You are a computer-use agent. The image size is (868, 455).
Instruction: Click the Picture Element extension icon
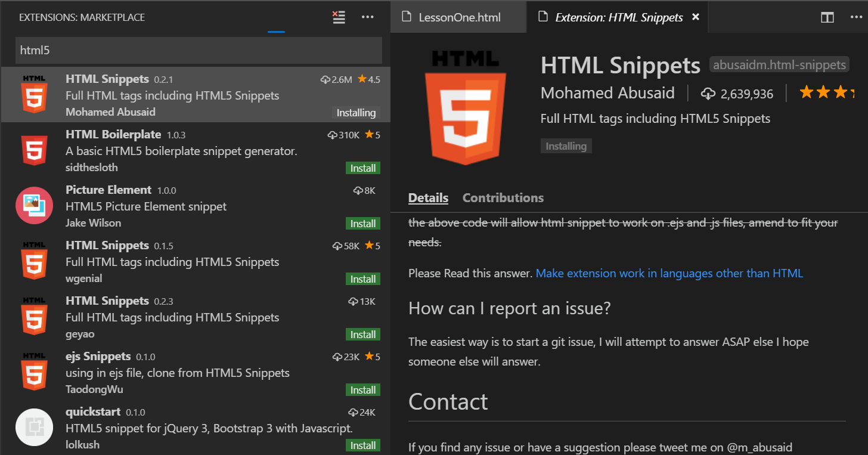point(34,205)
